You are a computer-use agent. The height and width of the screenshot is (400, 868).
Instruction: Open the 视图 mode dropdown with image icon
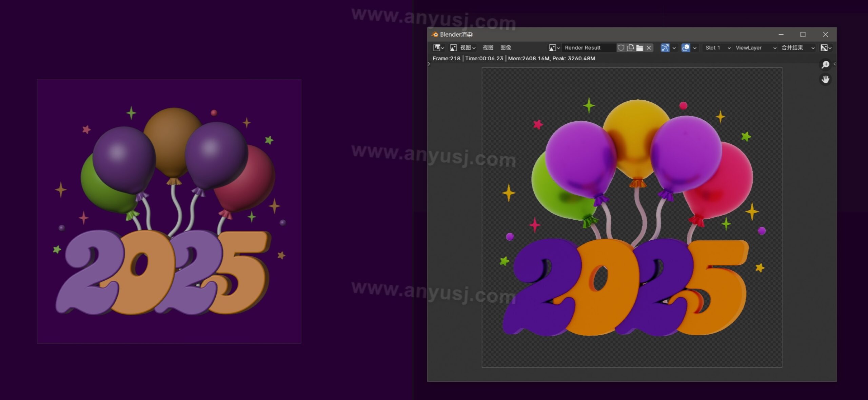coord(463,48)
